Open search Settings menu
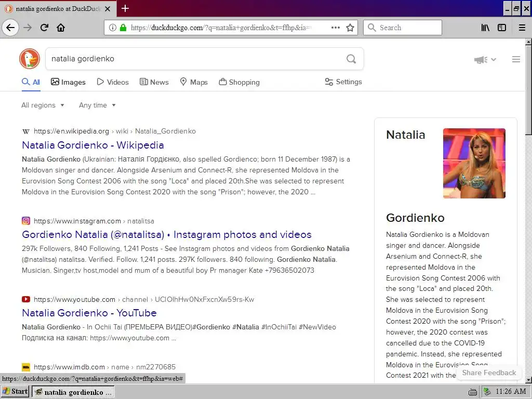This screenshot has width=532, height=399. click(343, 82)
